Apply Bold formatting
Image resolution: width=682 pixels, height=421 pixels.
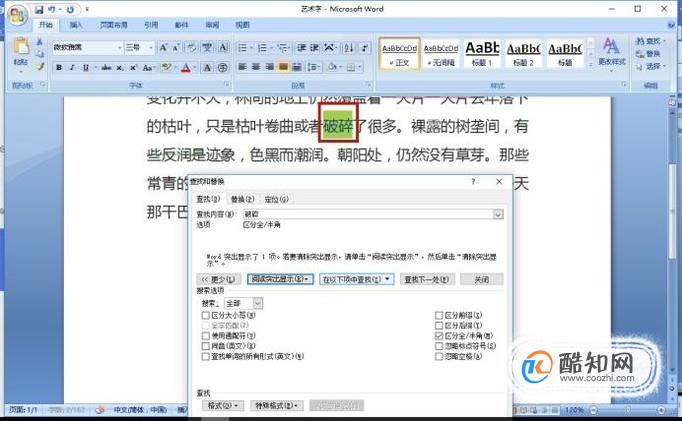(x=59, y=67)
